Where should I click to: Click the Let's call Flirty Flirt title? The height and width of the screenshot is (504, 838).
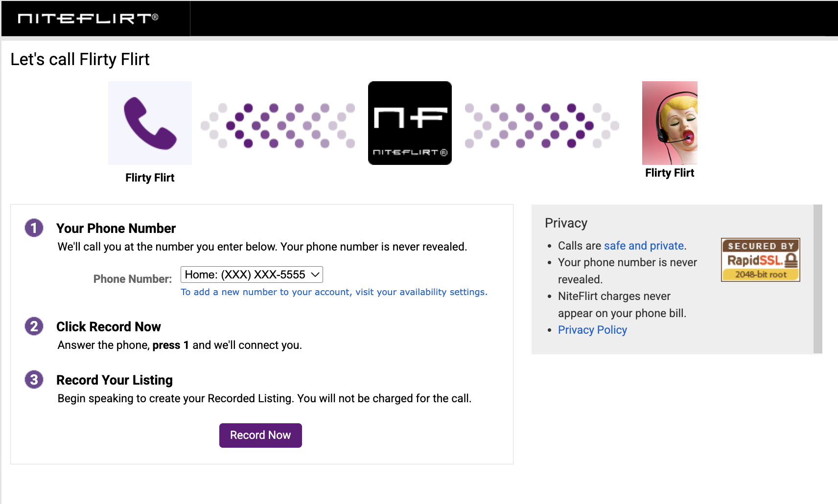(x=80, y=60)
